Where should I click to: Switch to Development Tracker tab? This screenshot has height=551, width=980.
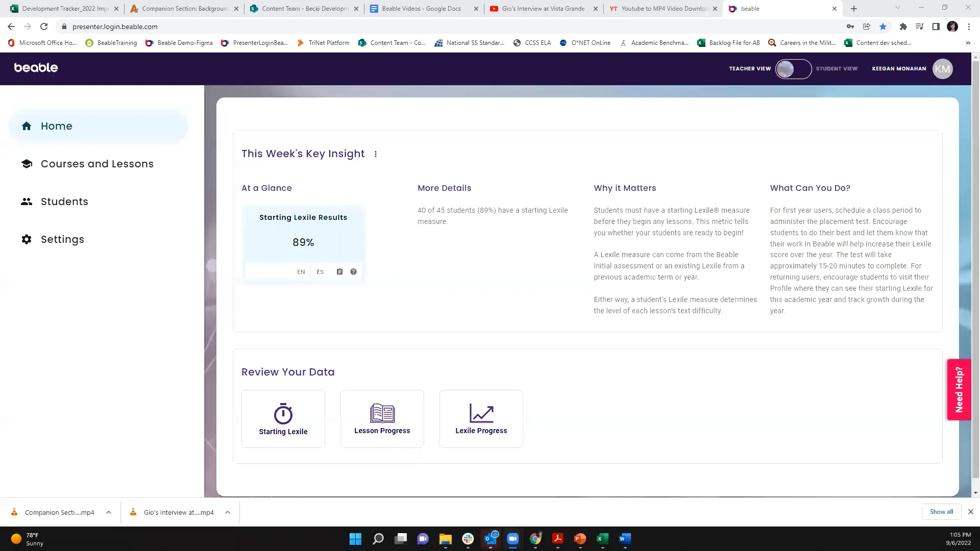pyautogui.click(x=65, y=9)
